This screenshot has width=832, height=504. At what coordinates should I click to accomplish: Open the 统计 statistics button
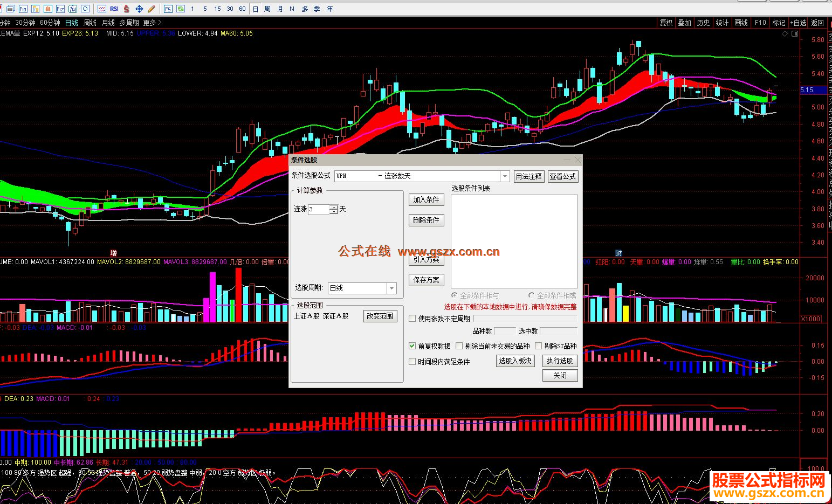pyautogui.click(x=722, y=23)
